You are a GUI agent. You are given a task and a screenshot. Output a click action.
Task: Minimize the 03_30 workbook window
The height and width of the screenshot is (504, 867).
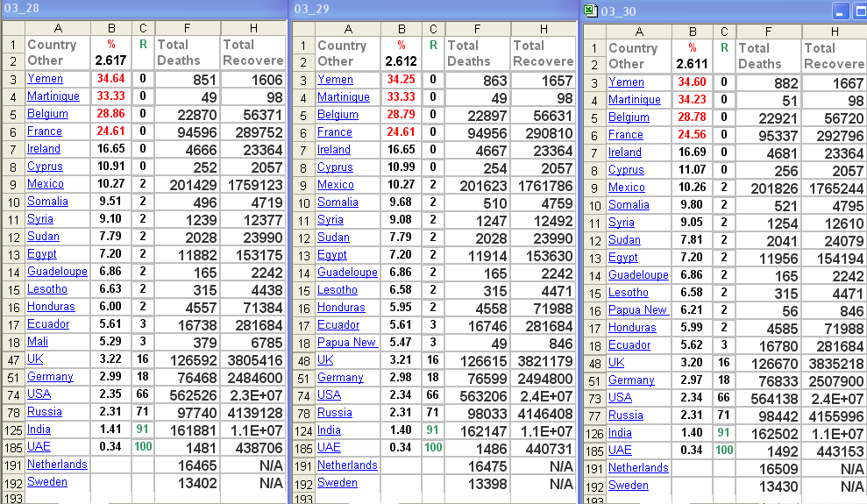(x=841, y=11)
